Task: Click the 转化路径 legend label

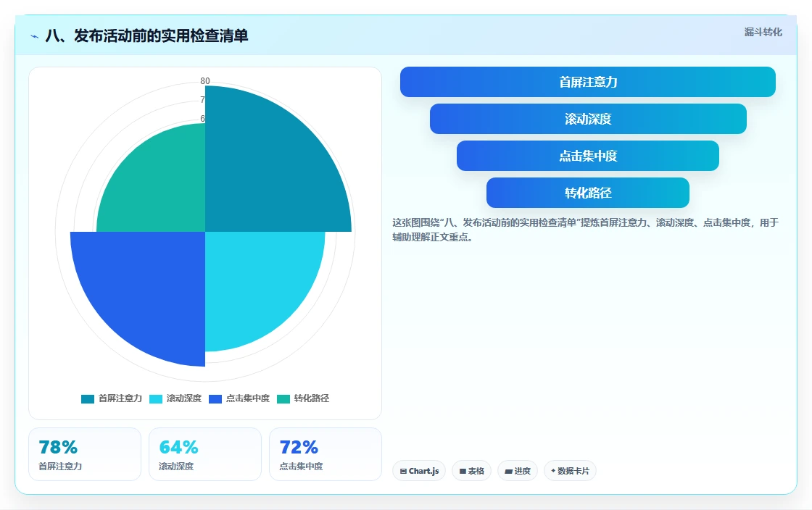Action: click(x=311, y=398)
